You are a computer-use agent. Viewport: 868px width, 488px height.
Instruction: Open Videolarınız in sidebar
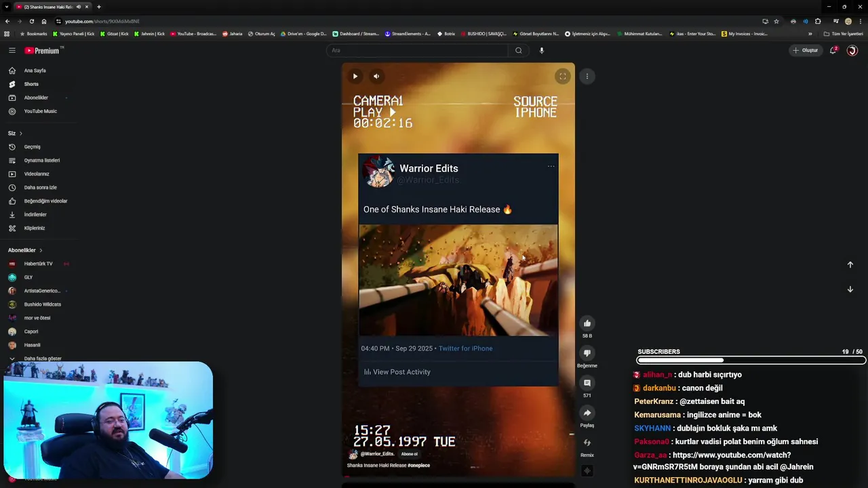37,174
